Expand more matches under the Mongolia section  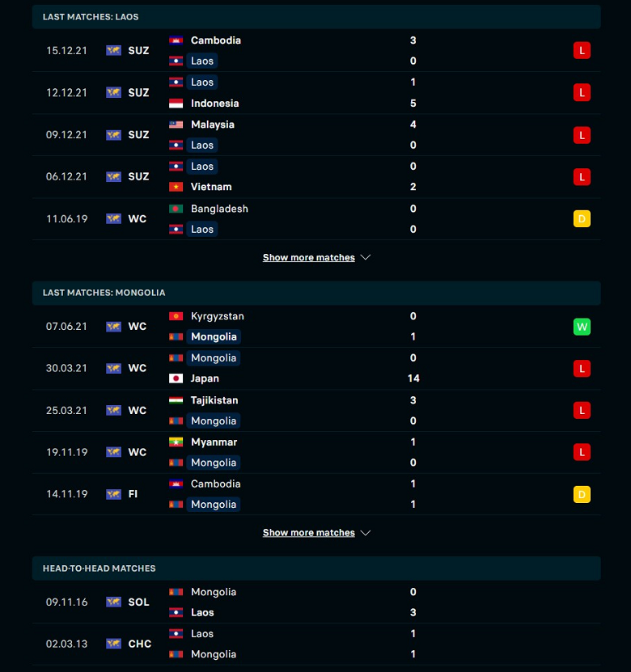point(309,533)
